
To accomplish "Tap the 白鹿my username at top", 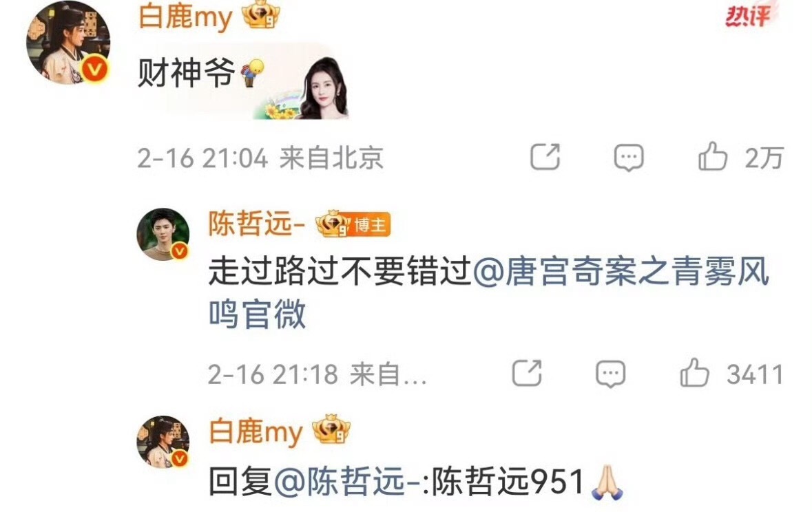I will pyautogui.click(x=185, y=16).
